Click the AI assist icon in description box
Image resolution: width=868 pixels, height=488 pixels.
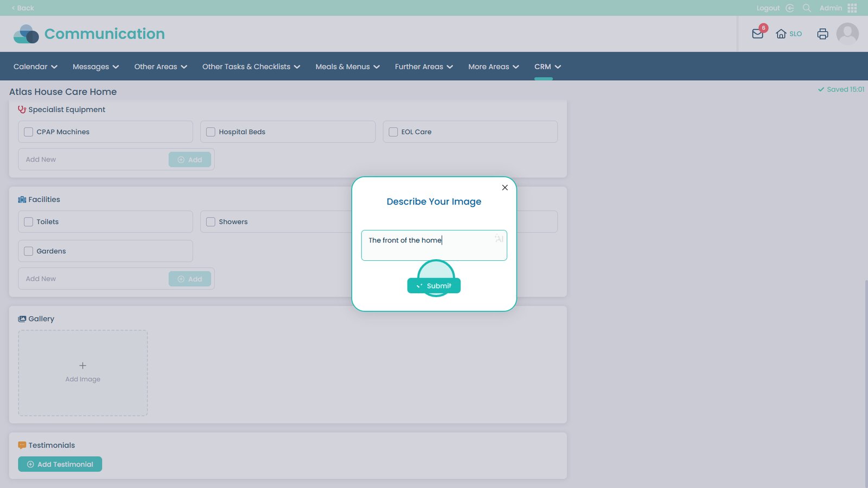point(499,239)
